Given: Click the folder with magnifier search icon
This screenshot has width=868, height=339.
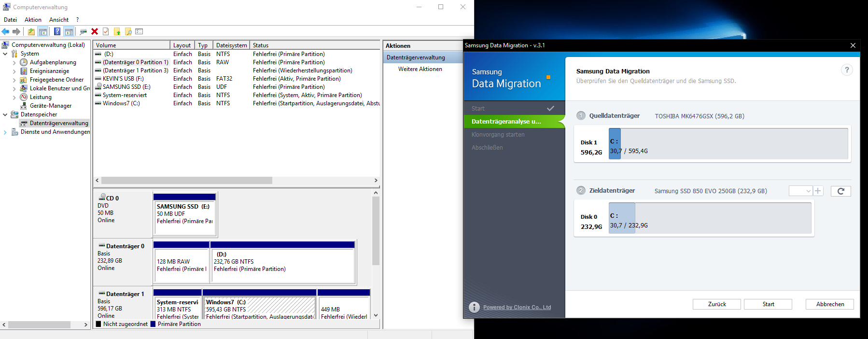Looking at the screenshot, I should (x=128, y=31).
